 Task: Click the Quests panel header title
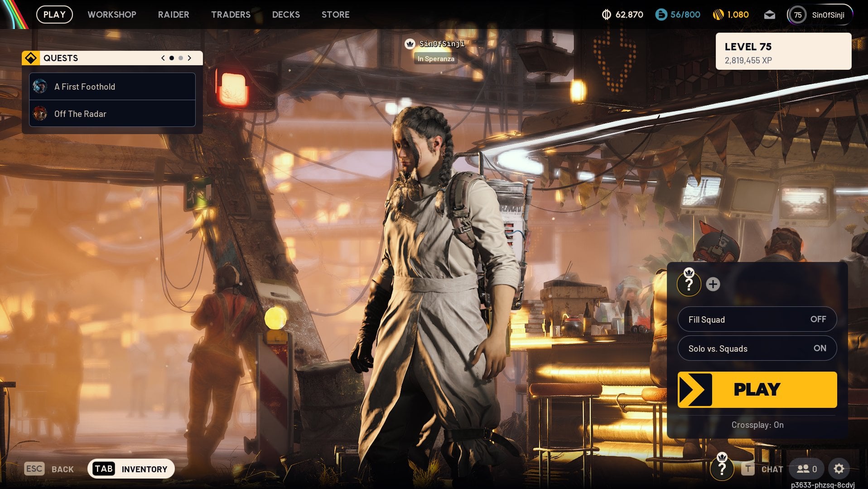point(61,58)
